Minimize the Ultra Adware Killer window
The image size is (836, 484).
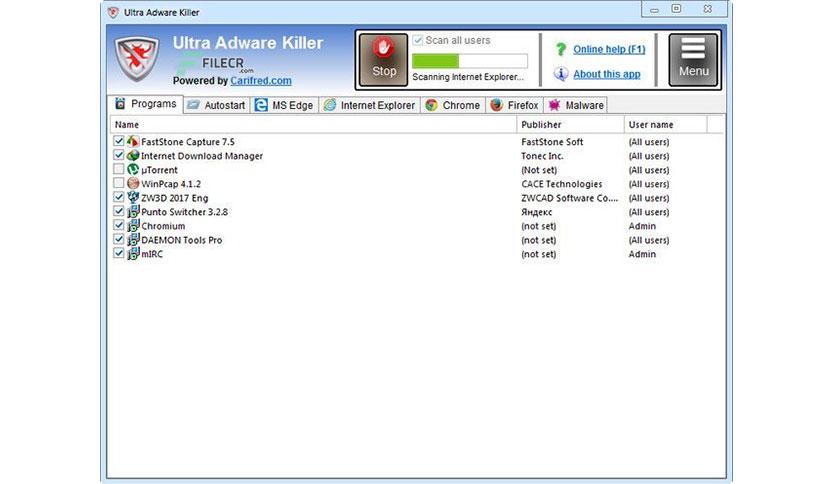pyautogui.click(x=654, y=10)
